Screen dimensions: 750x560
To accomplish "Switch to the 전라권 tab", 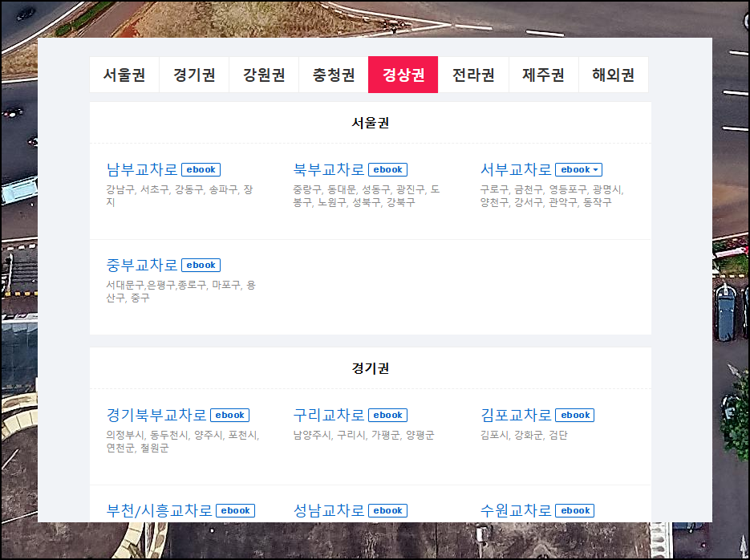I will click(473, 75).
